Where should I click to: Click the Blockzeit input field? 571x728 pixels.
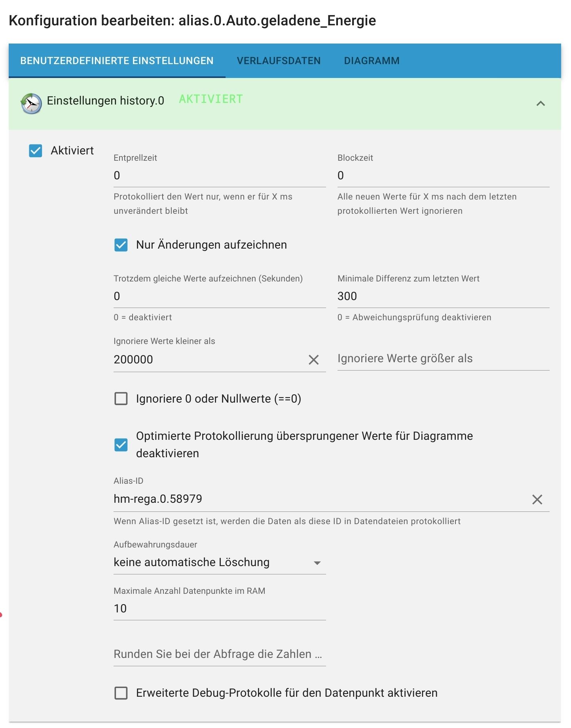pyautogui.click(x=443, y=176)
